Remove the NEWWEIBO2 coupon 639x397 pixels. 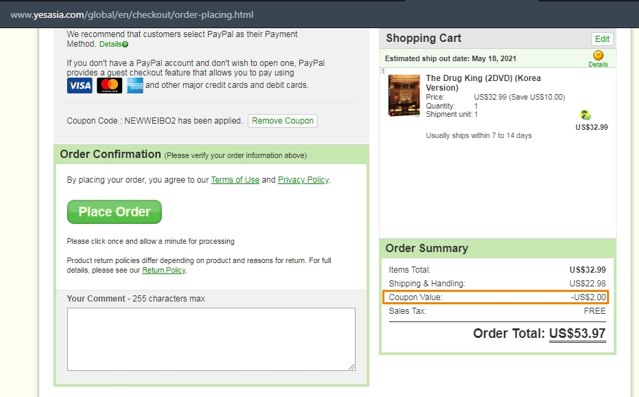point(282,121)
